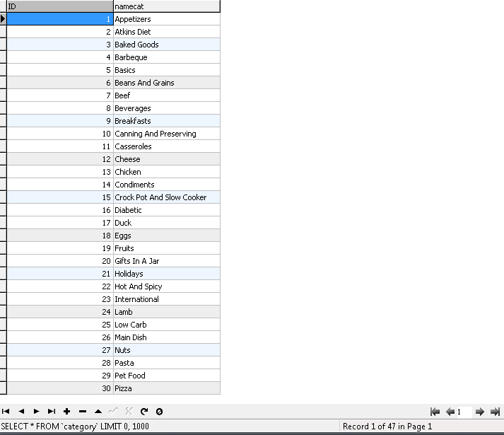Click the previous record arrow

pyautogui.click(x=21, y=411)
